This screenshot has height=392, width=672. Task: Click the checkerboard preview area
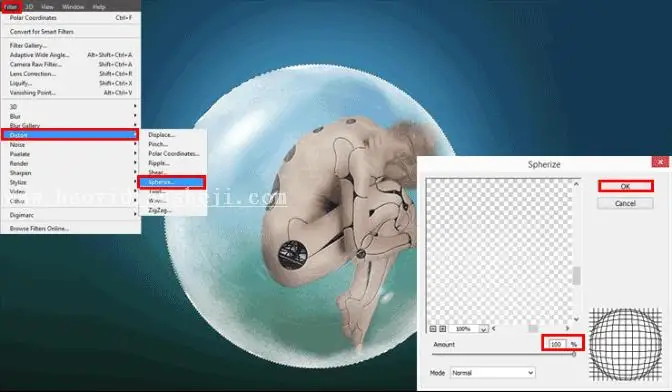[499, 251]
